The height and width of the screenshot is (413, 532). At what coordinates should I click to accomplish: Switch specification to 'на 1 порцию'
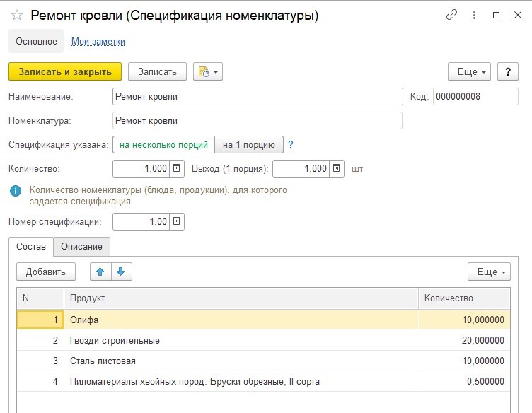click(x=248, y=144)
